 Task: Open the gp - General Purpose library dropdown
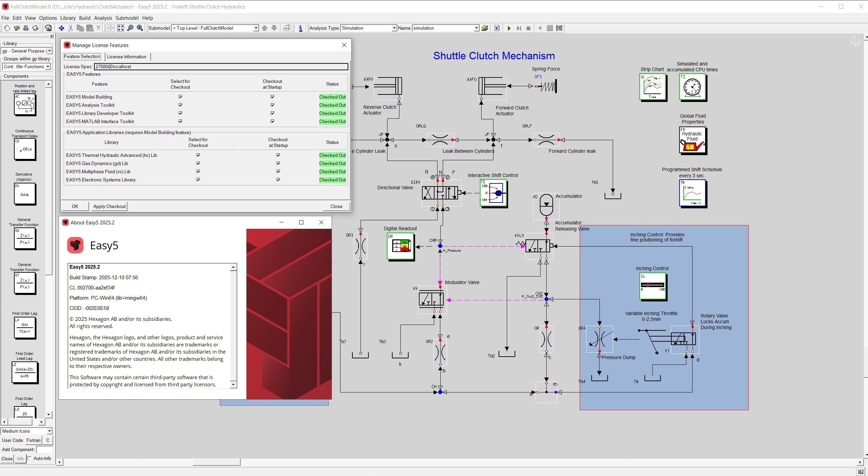(x=49, y=51)
